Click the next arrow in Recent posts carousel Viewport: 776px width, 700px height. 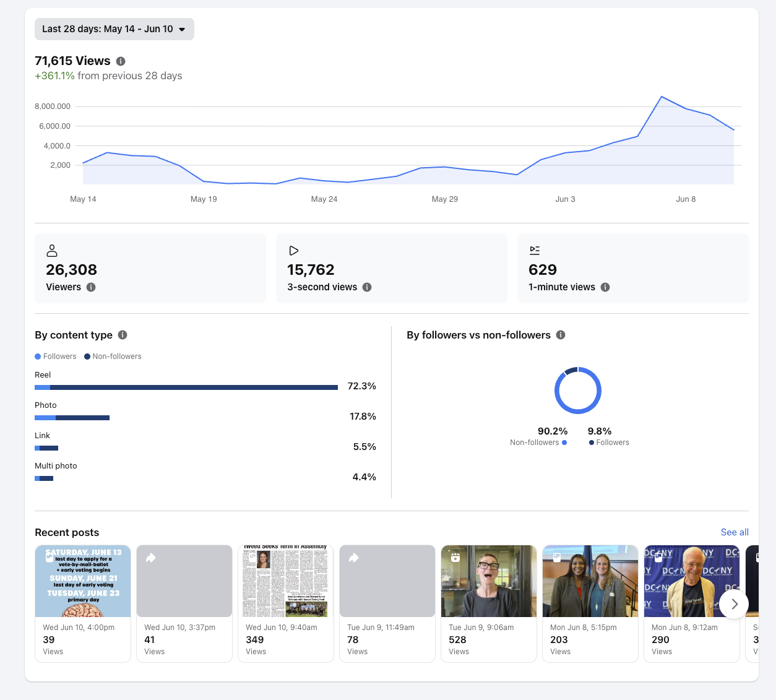click(734, 604)
